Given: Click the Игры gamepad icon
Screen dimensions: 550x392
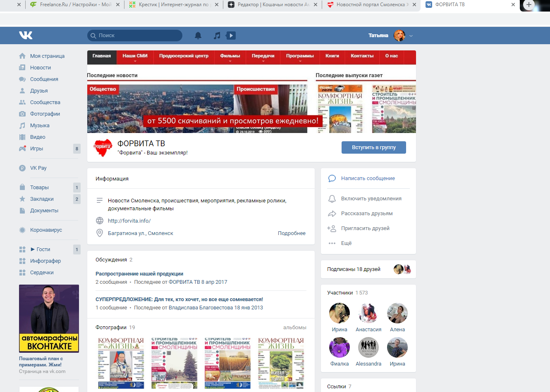Looking at the screenshot, I should [x=22, y=148].
